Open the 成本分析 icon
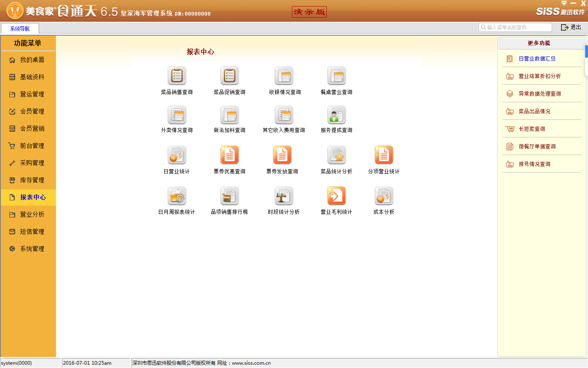The width and height of the screenshot is (588, 368). pos(384,196)
